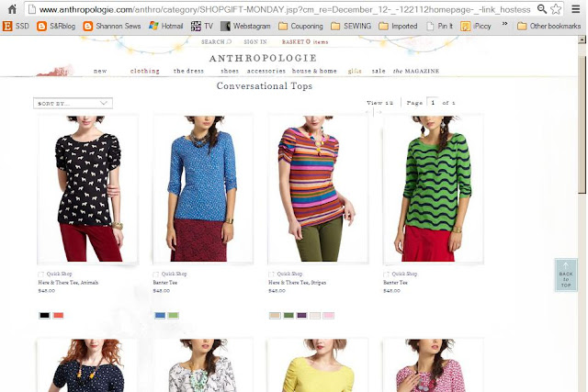Open the green wavy-stripe tee thumbnail

tap(433, 189)
